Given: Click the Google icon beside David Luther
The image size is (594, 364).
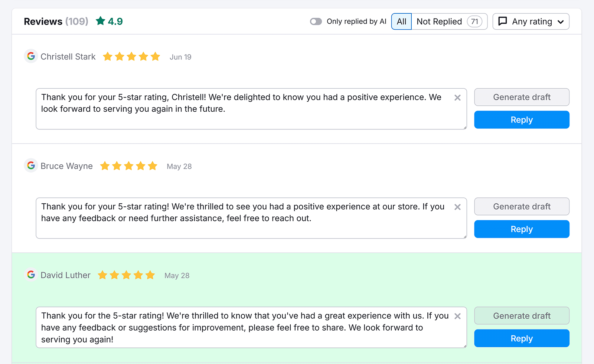Looking at the screenshot, I should coord(31,275).
